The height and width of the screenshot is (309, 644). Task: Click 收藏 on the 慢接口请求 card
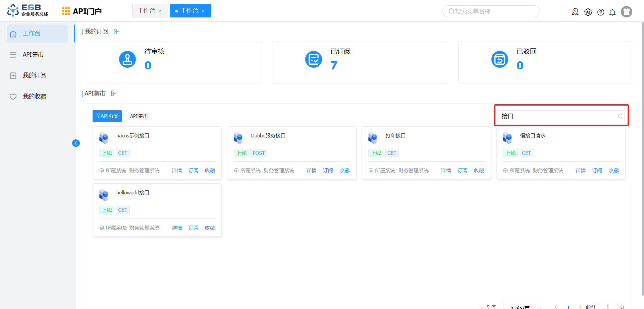(x=613, y=171)
